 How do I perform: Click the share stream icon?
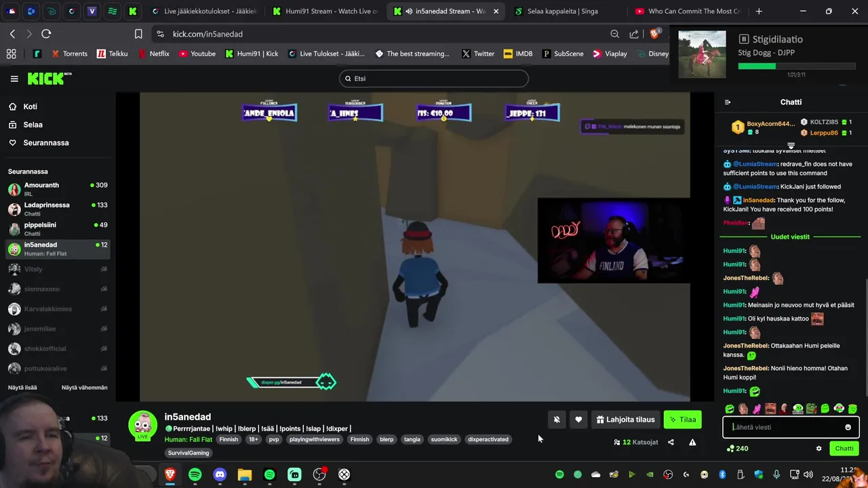point(671,442)
